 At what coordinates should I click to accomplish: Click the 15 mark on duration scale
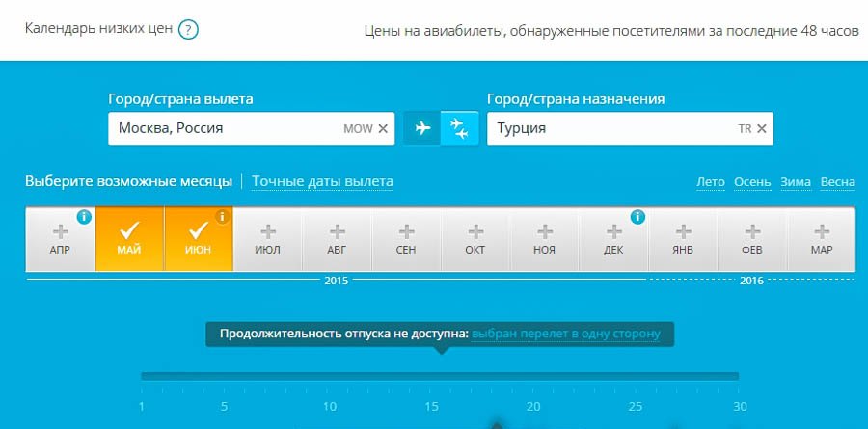(x=432, y=407)
